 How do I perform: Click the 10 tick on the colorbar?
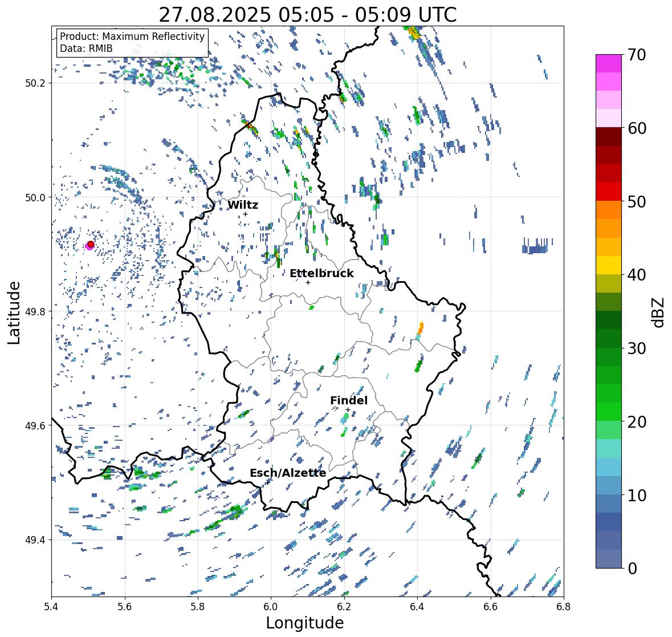pos(637,495)
